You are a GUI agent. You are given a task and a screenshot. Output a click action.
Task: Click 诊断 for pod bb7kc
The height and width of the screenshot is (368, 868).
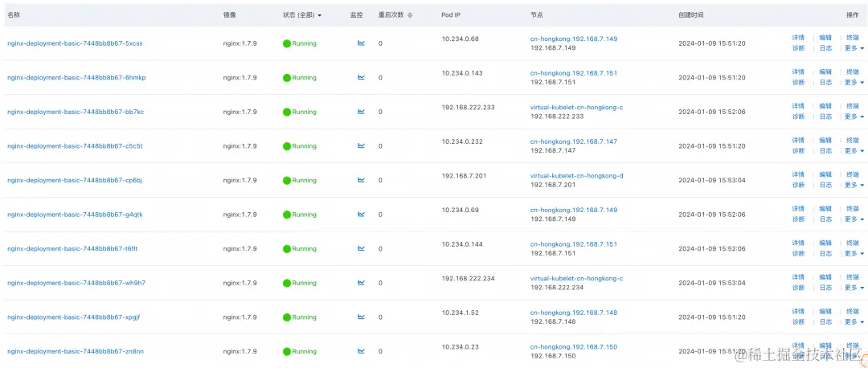click(798, 117)
